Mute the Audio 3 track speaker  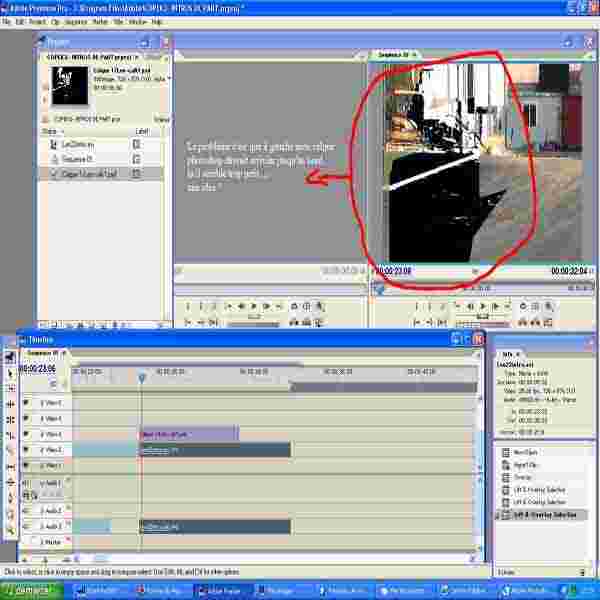click(26, 527)
